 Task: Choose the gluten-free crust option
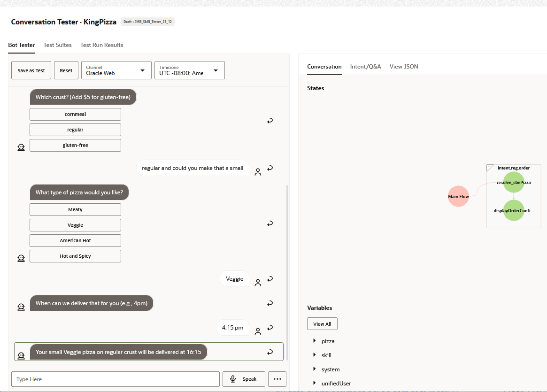coord(75,146)
